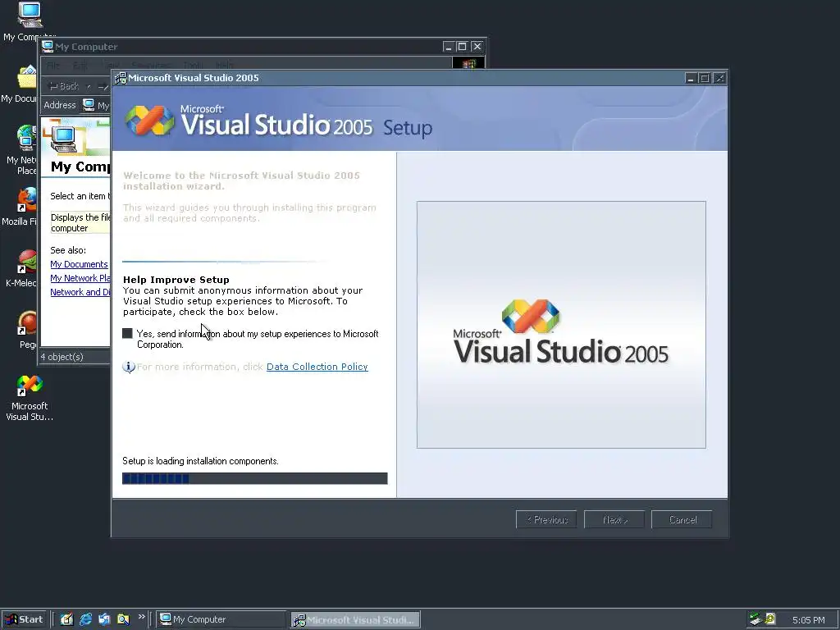The image size is (840, 630).
Task: Click the Next button in setup
Action: pyautogui.click(x=614, y=519)
